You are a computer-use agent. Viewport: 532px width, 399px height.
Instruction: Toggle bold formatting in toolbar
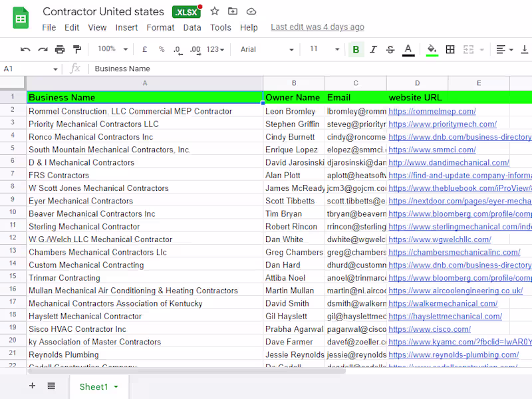(356, 49)
